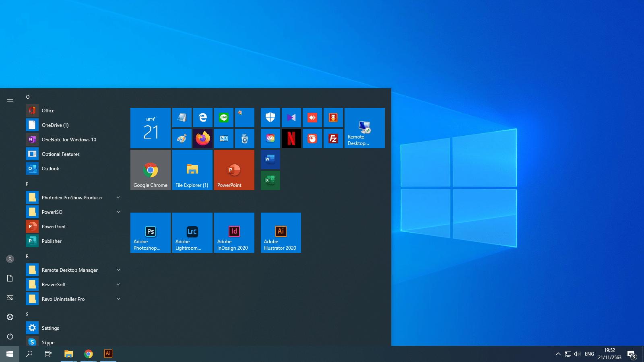The image size is (644, 362).
Task: Expand the Start menu hamburger button
Action: point(10,99)
